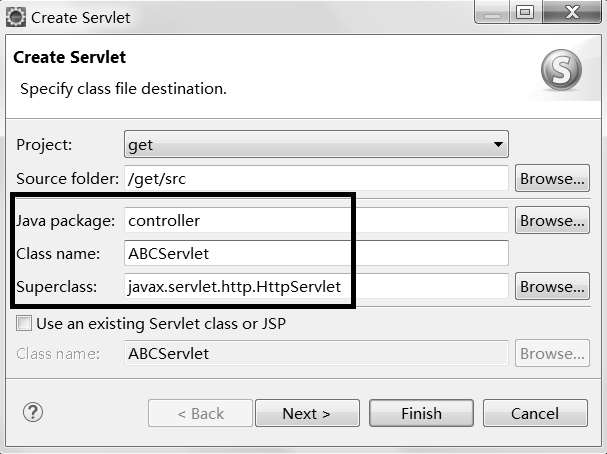This screenshot has width=607, height=454.
Task: Click the greyed-out Browse button for existing class
Action: (550, 353)
